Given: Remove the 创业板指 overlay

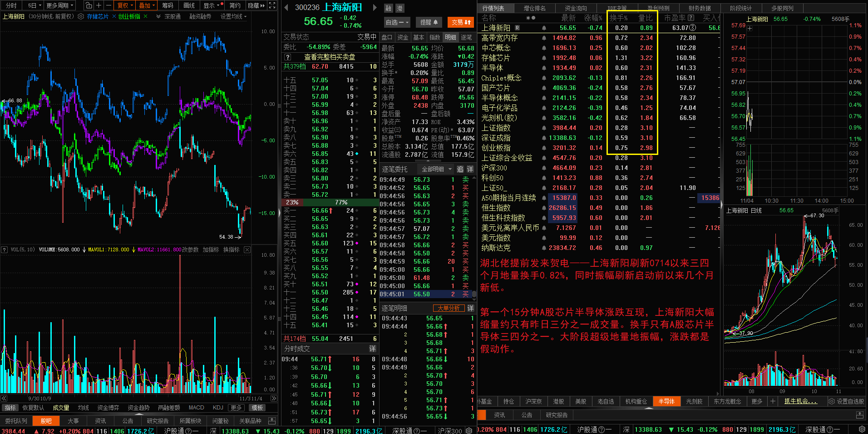Looking at the screenshot, I should (145, 16).
